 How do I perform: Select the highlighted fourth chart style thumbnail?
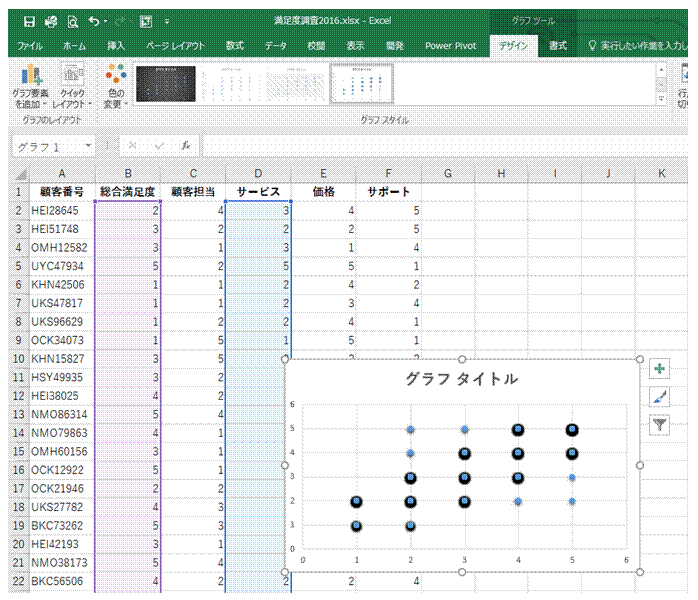361,84
